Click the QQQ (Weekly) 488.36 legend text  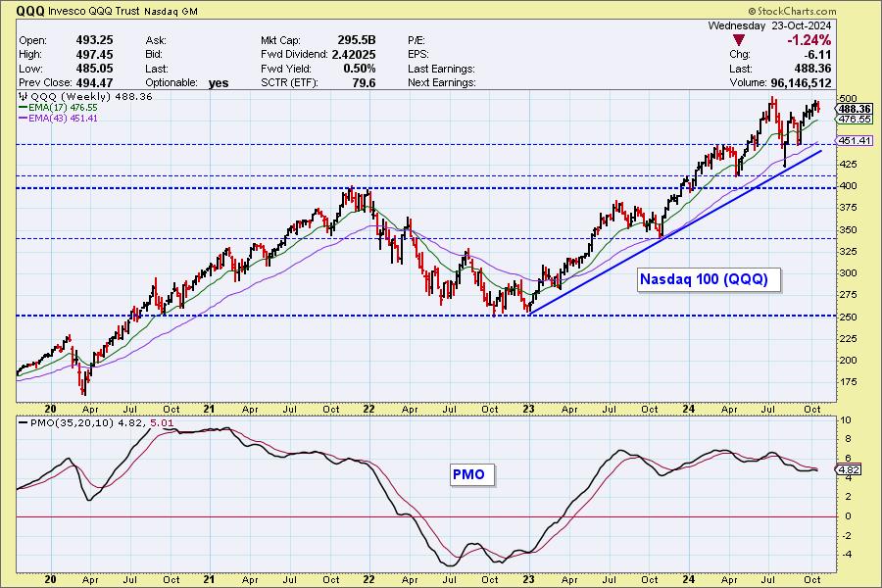coord(91,96)
